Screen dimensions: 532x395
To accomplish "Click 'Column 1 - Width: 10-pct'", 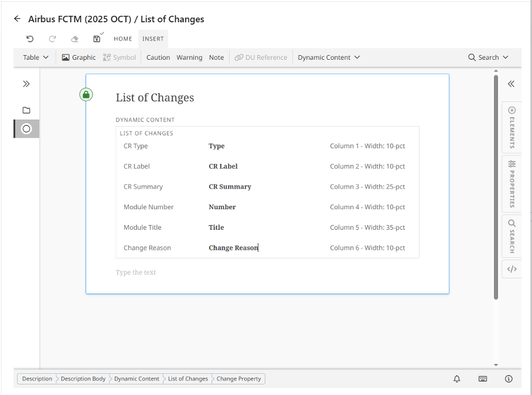I will click(367, 146).
